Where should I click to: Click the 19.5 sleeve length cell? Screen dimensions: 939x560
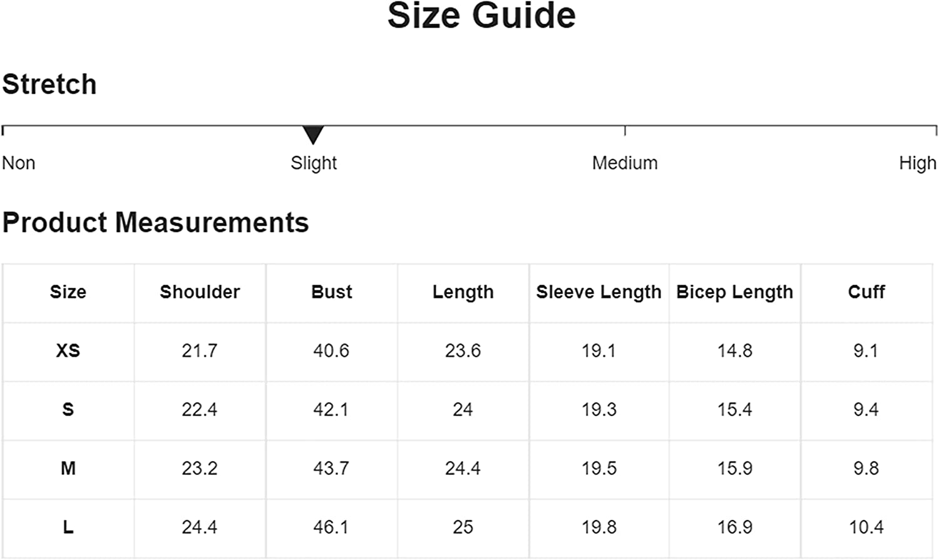click(599, 469)
